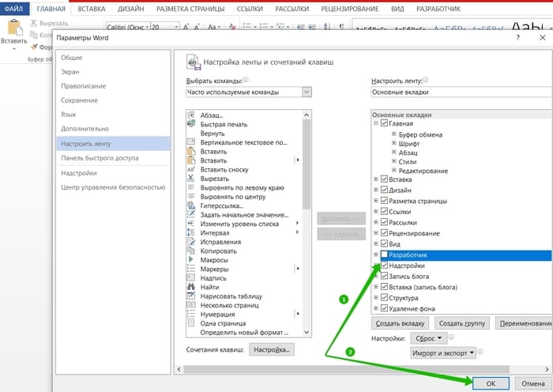Click the help question mark in dialog title
This screenshot has height=392, width=553.
point(517,37)
